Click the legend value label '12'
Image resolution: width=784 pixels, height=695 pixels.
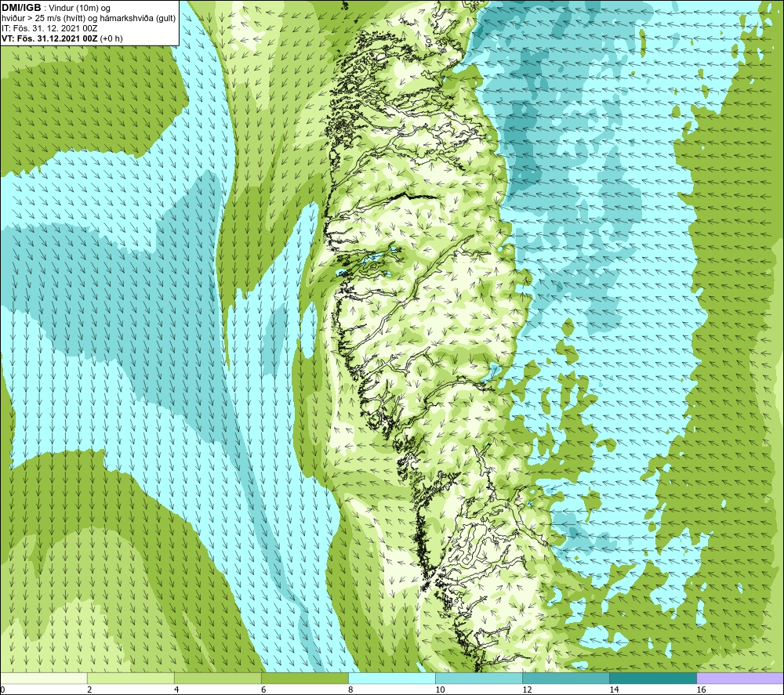pyautogui.click(x=527, y=690)
